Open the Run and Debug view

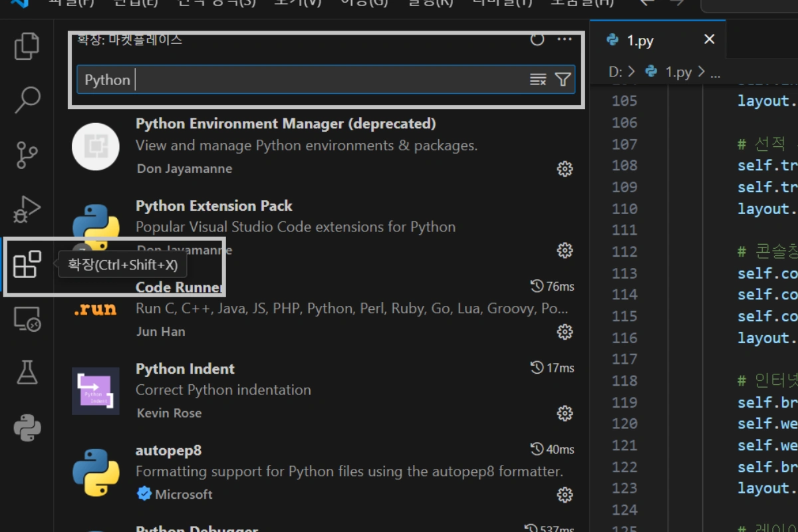pyautogui.click(x=27, y=209)
